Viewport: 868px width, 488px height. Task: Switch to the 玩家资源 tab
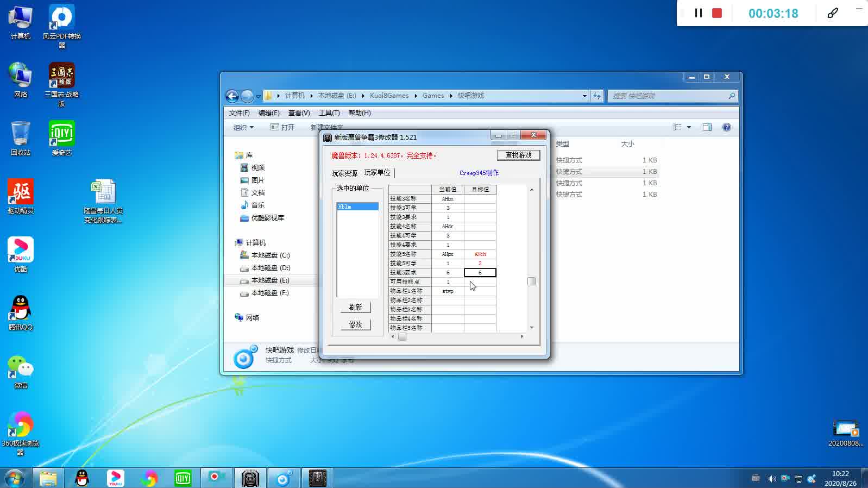pos(344,173)
